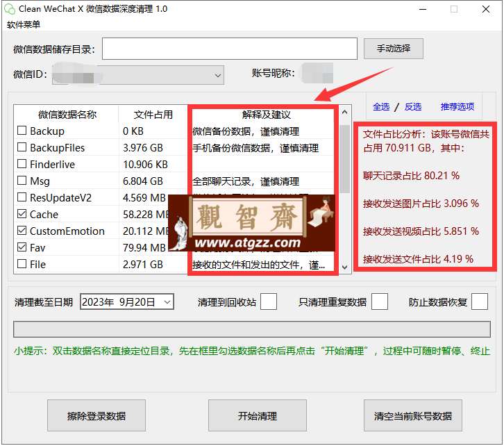Minimize the Clean WeChat X window

coord(423,9)
